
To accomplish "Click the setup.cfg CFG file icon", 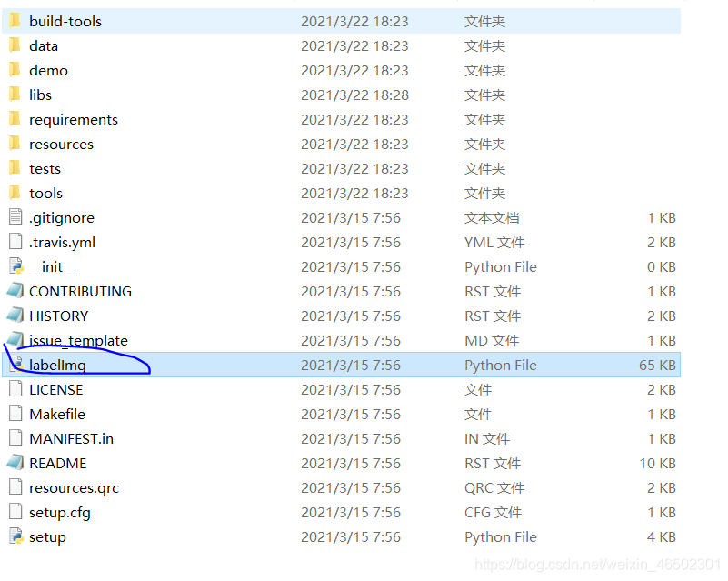I will pos(15,512).
